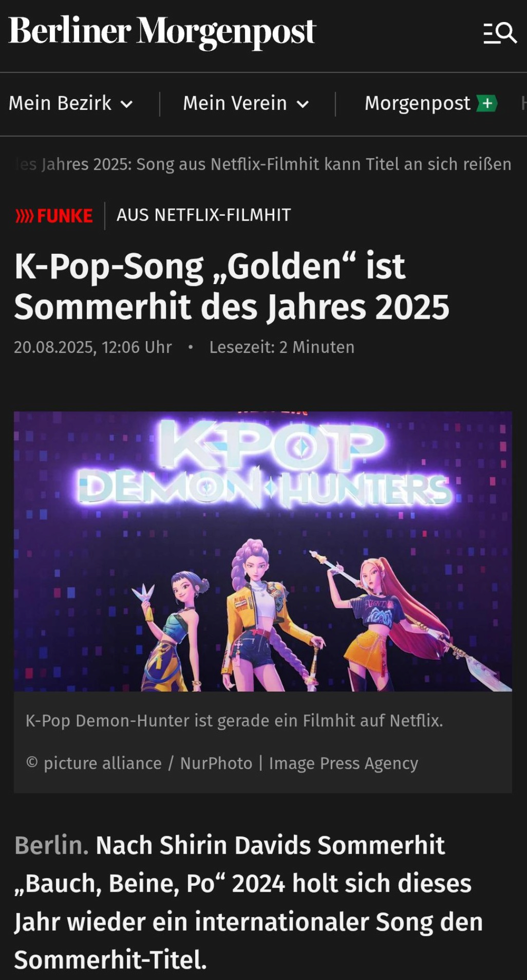Tap the publication date 20.08.2025
This screenshot has height=980, width=527.
click(93, 347)
